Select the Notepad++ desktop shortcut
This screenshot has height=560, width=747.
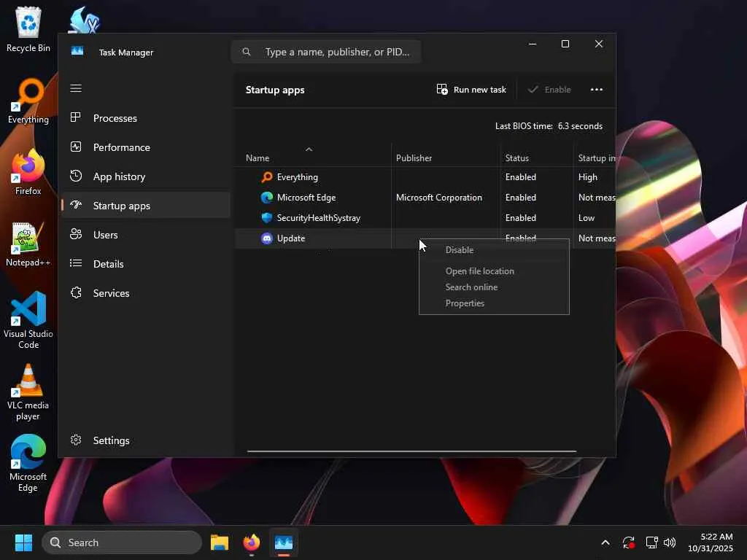(x=28, y=244)
